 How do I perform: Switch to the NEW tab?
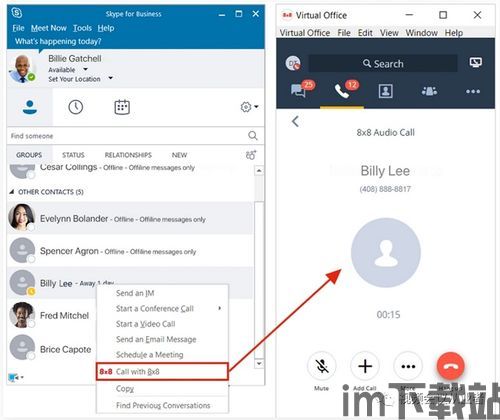tap(179, 155)
